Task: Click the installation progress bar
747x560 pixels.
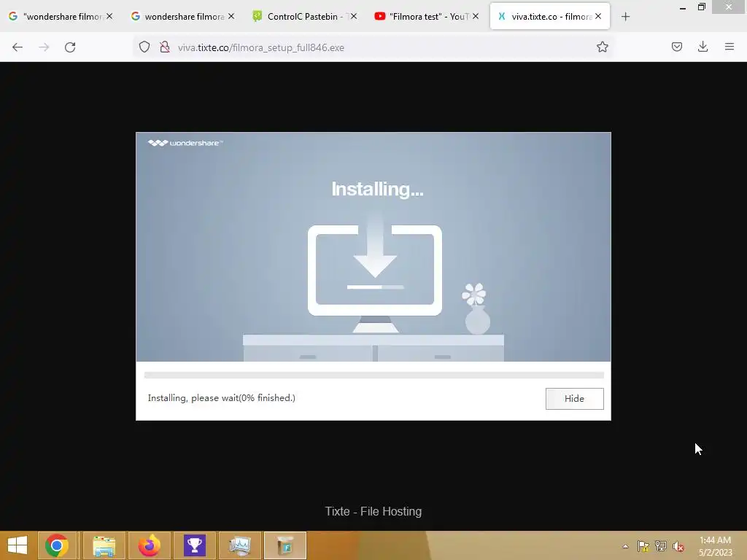Action: point(374,376)
